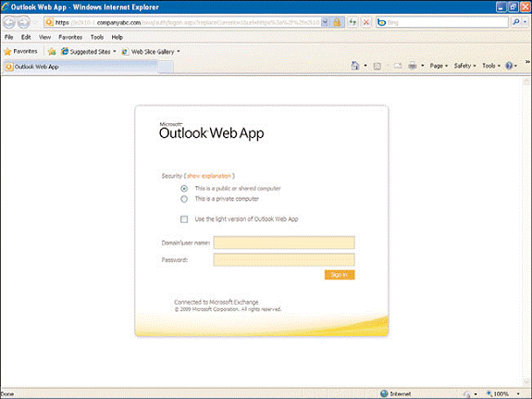The width and height of the screenshot is (532, 399).
Task: Click into the Domain\user name field
Action: point(284,243)
